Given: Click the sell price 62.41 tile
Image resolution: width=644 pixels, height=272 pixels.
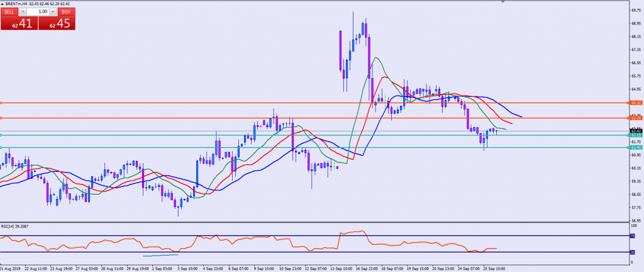Looking at the screenshot, I should click(x=19, y=23).
